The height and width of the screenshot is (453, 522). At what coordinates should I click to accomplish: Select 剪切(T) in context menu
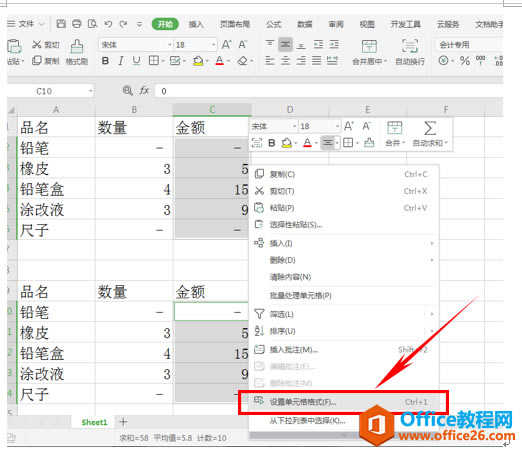(x=344, y=191)
